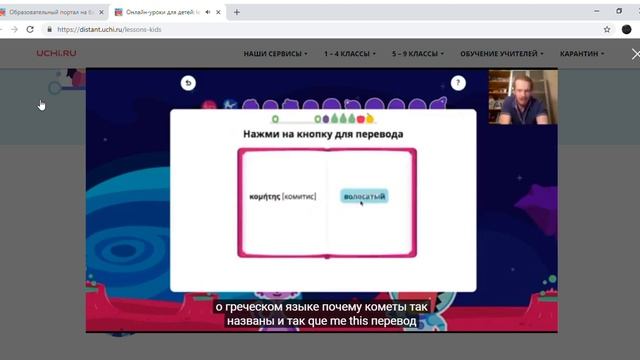640x360 pixels.
Task: Open the 5–9 КЛАССЫ dropdown
Action: coord(418,53)
